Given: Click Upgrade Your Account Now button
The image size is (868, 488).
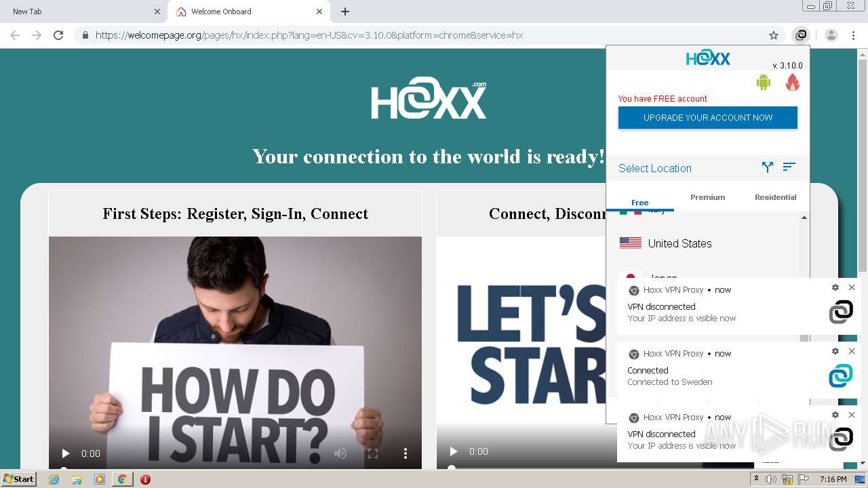Looking at the screenshot, I should point(708,117).
